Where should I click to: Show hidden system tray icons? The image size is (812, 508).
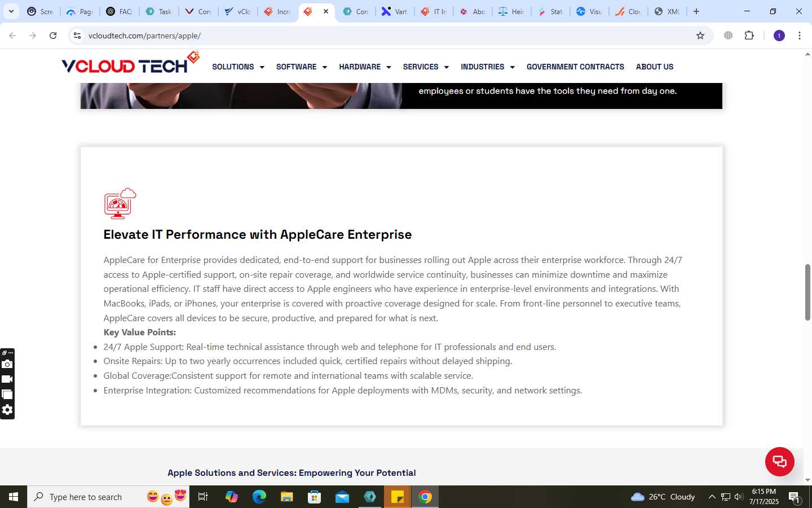click(x=712, y=497)
